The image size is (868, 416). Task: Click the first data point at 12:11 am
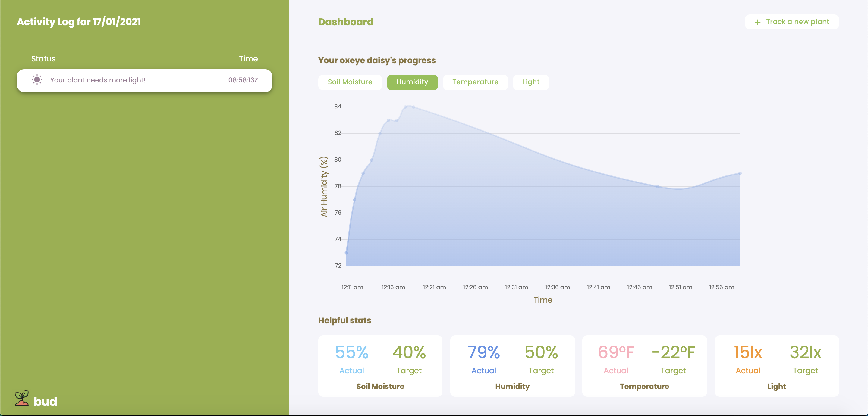click(x=346, y=253)
